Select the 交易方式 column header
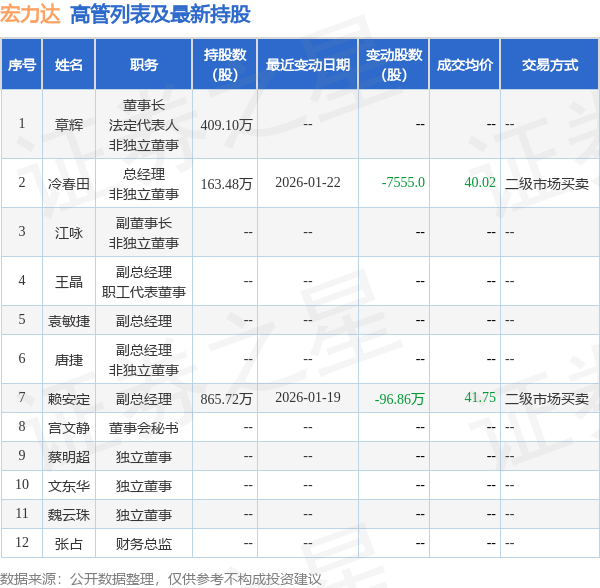Image resolution: width=600 pixels, height=588 pixels. click(549, 64)
